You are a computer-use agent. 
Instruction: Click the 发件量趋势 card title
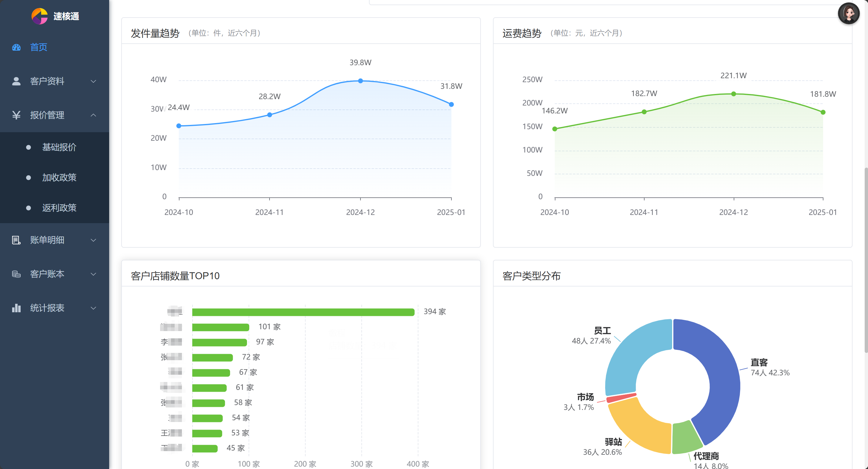pos(155,33)
